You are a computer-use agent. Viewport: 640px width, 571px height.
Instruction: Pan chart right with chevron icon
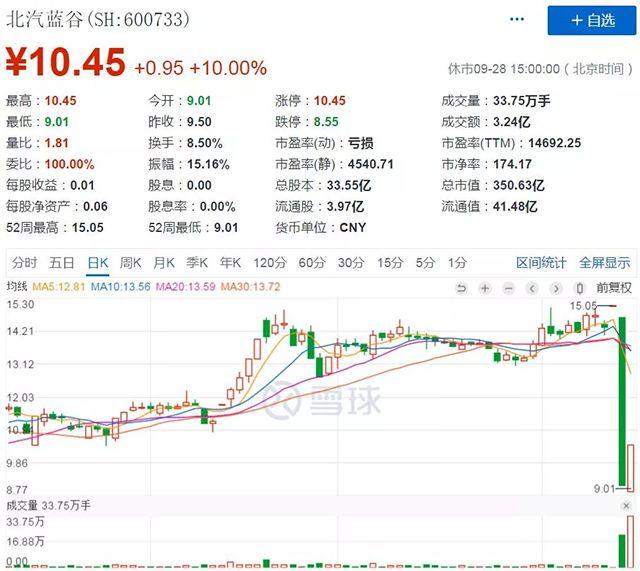556,289
